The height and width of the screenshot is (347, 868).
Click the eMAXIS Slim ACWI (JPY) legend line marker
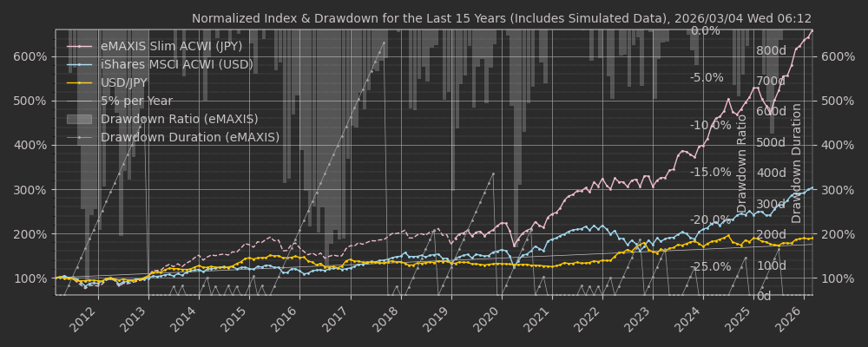coord(79,46)
